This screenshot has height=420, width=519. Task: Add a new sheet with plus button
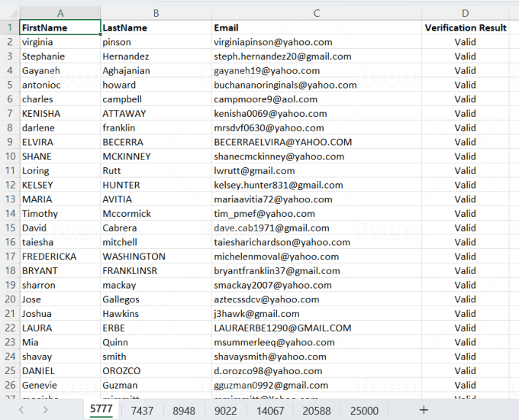[x=424, y=410]
